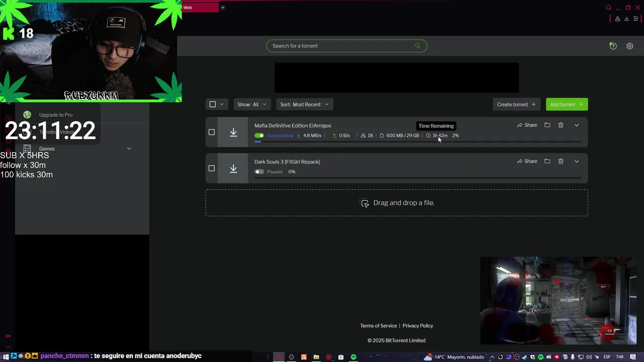The width and height of the screenshot is (644, 362).
Task: Click Discord icon in system tray
Action: pyautogui.click(x=549, y=357)
